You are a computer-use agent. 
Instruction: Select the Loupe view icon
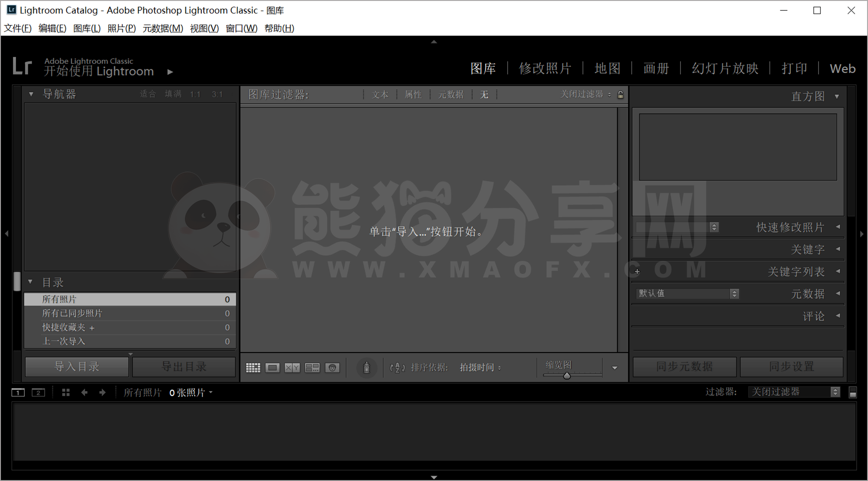(x=273, y=368)
